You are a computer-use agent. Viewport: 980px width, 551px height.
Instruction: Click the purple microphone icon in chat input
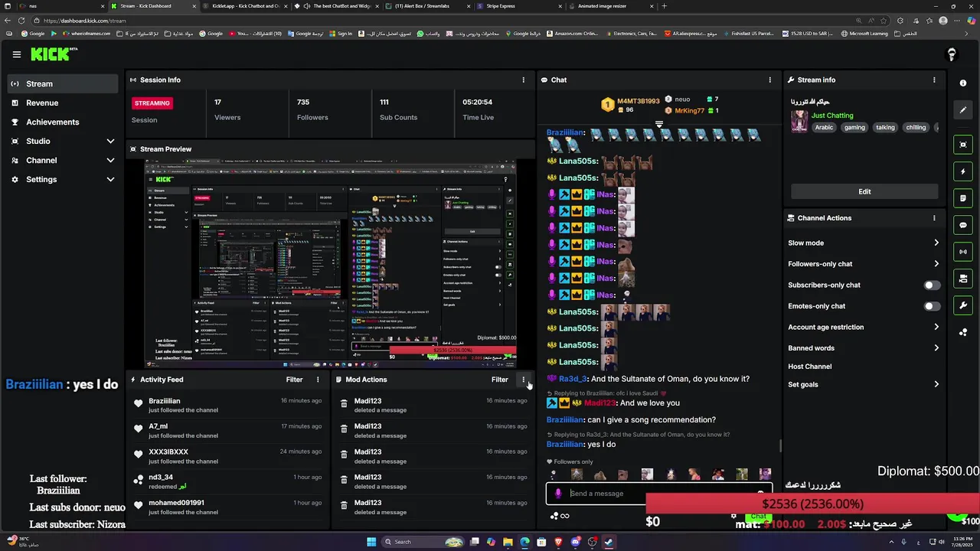(x=558, y=494)
